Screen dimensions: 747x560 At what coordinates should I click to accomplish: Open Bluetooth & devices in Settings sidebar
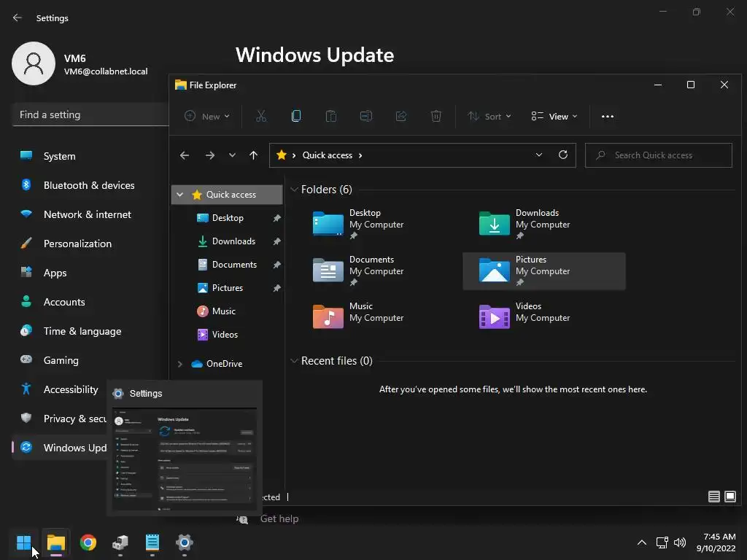[x=90, y=185]
